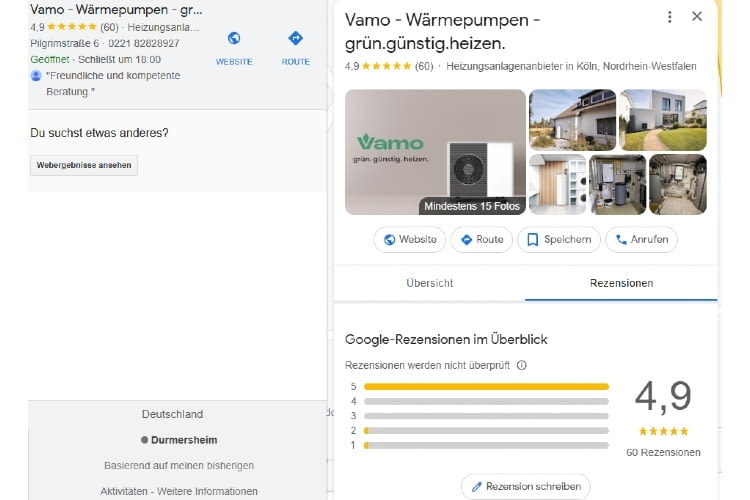The height and width of the screenshot is (500, 750).
Task: Open the three-dot more options menu
Action: [670, 17]
